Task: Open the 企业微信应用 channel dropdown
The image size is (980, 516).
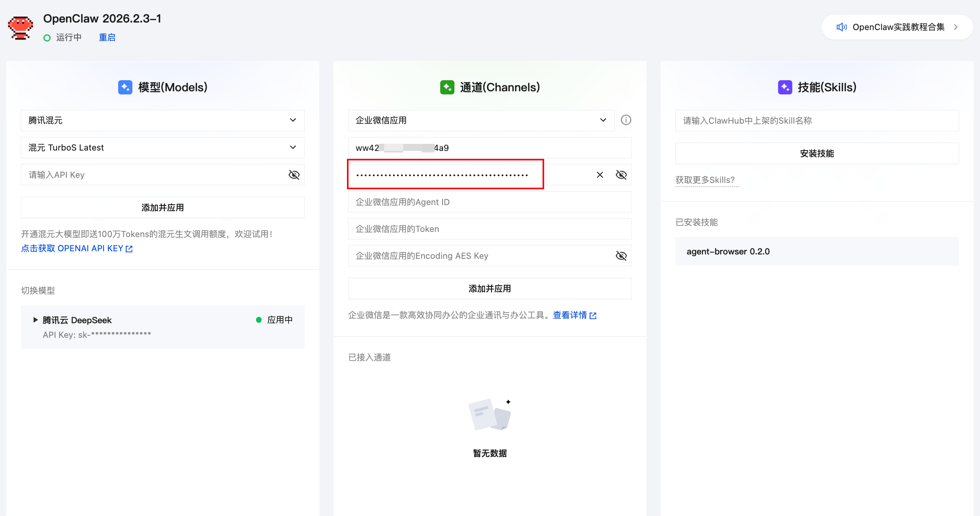Action: 481,121
